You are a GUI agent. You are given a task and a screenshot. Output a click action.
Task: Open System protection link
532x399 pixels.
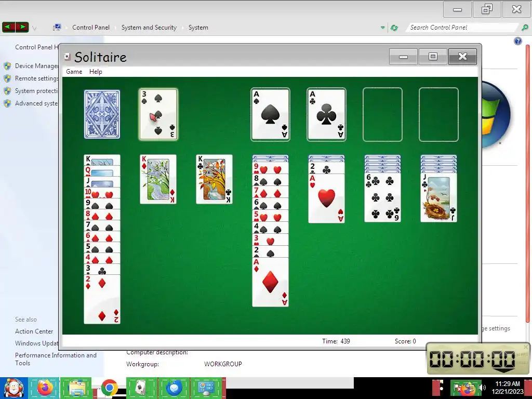[x=36, y=91]
